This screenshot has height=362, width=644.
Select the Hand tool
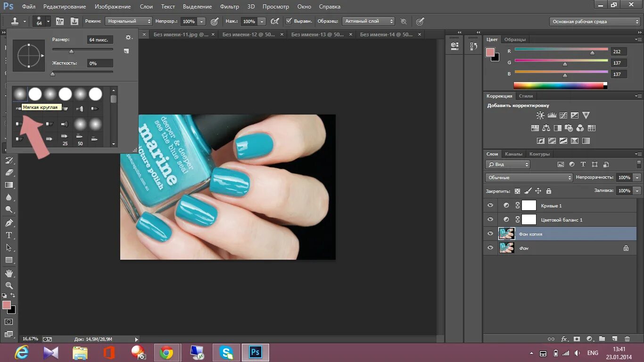pyautogui.click(x=8, y=273)
